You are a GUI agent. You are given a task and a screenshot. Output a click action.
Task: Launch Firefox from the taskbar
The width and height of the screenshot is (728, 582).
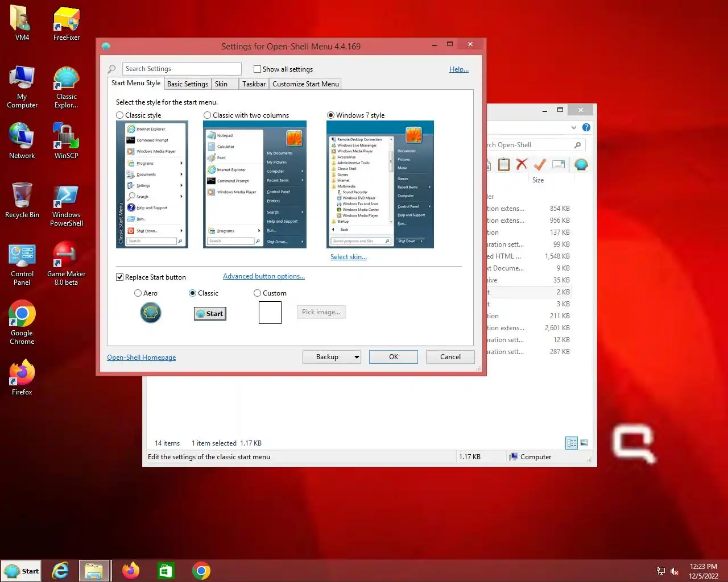click(131, 571)
